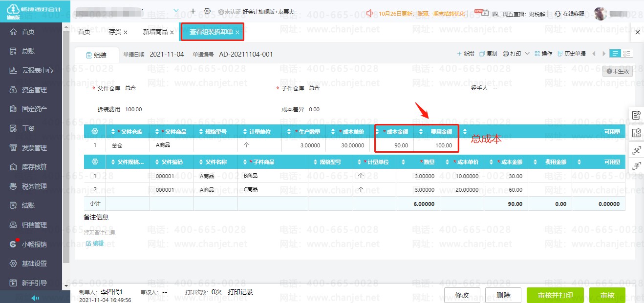The width and height of the screenshot is (644, 303).
Task: Open 历史单据 (history documents)
Action: point(571,54)
